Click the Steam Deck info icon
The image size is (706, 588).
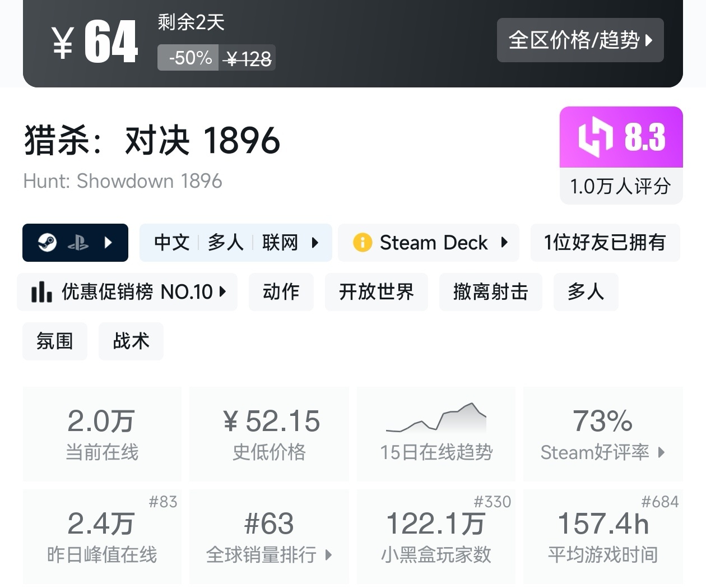(363, 243)
